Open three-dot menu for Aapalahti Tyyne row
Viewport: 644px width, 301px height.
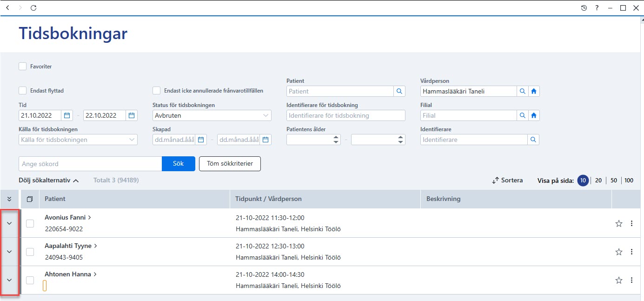click(x=631, y=252)
